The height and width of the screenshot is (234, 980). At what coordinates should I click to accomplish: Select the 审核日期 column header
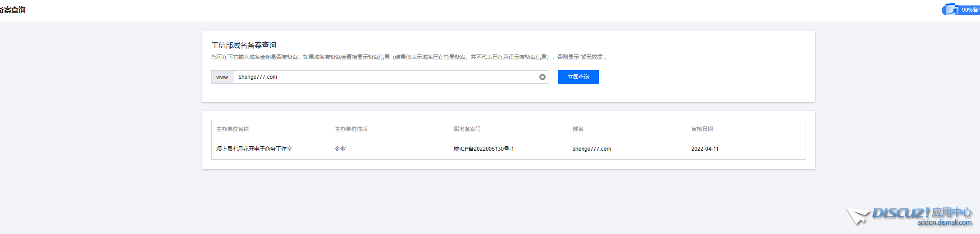pos(702,129)
